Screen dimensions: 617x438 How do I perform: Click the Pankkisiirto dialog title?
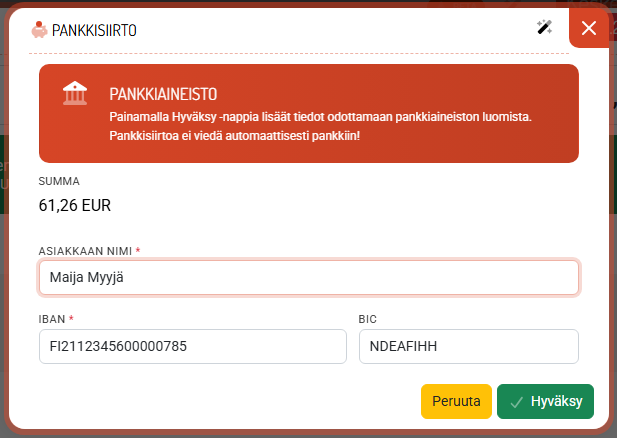(x=94, y=30)
